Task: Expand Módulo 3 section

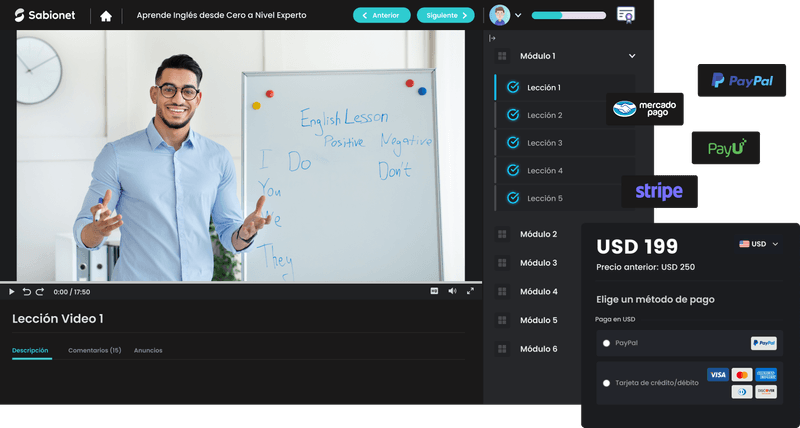Action: (538, 263)
